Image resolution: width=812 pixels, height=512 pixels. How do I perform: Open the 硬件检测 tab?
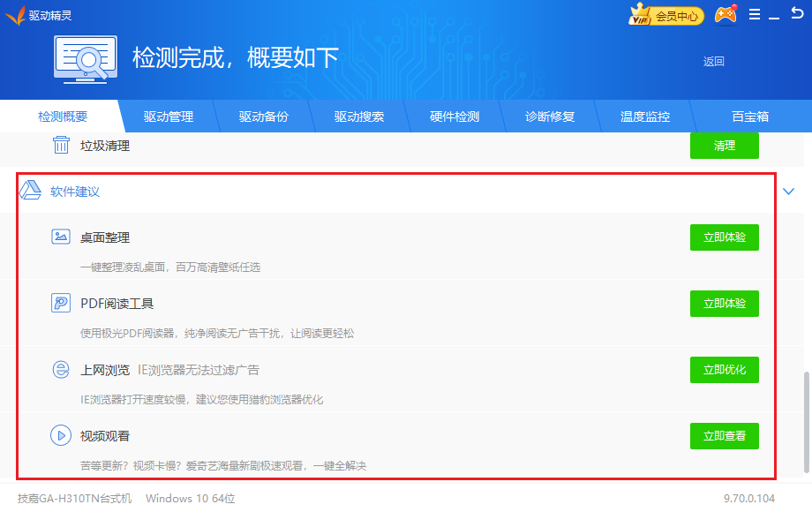(x=455, y=117)
